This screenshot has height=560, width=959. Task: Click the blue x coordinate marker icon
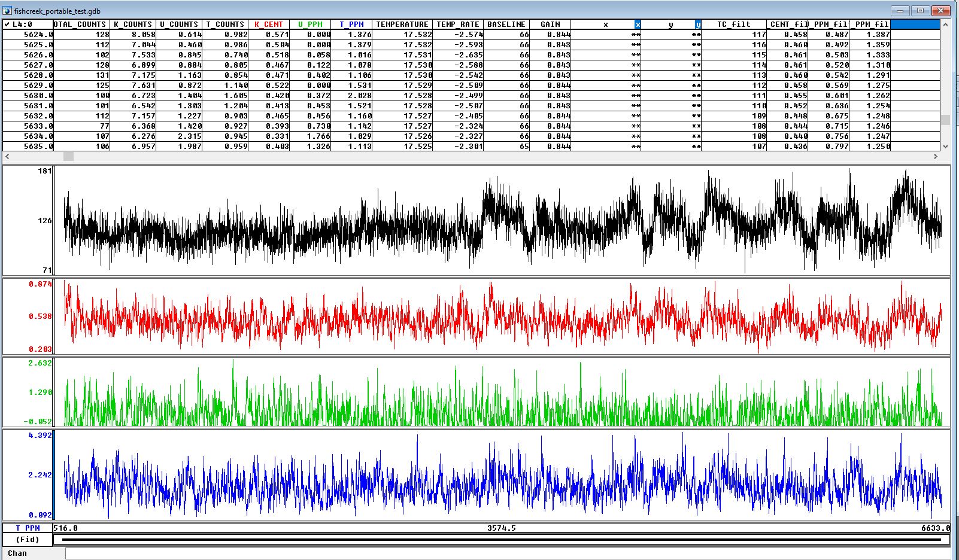638,25
